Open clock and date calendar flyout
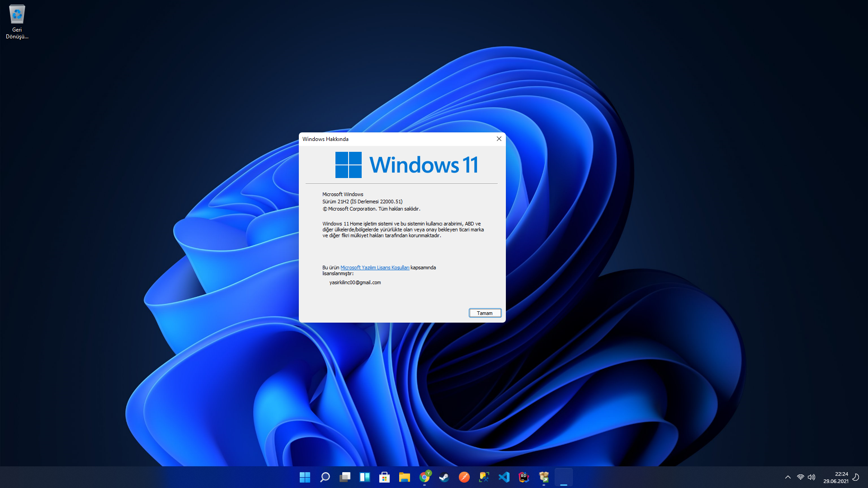The image size is (868, 488). [x=835, y=478]
